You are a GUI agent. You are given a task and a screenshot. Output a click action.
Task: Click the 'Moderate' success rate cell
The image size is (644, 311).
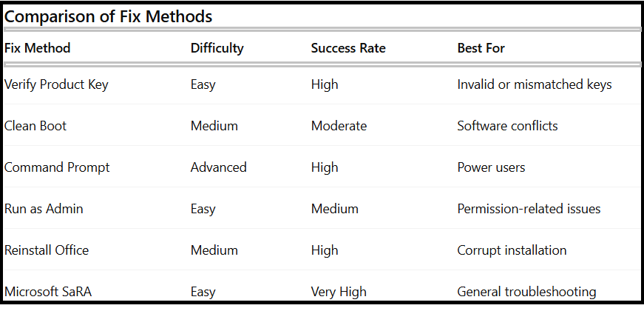339,126
